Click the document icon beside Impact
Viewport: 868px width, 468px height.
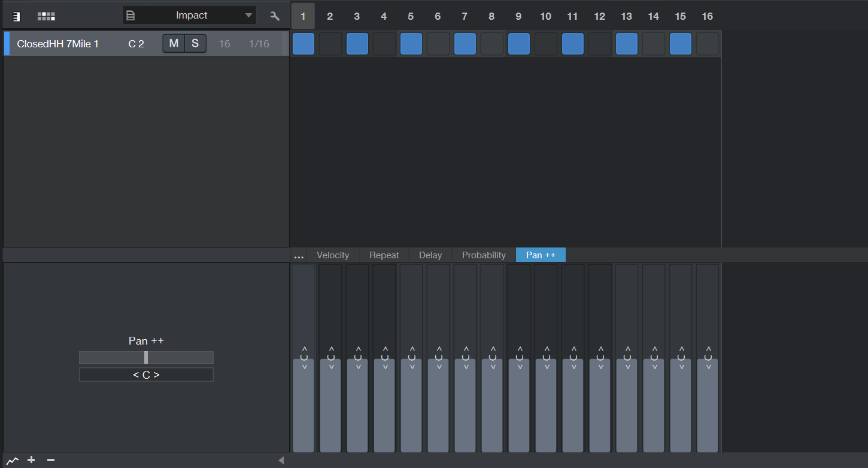[130, 16]
